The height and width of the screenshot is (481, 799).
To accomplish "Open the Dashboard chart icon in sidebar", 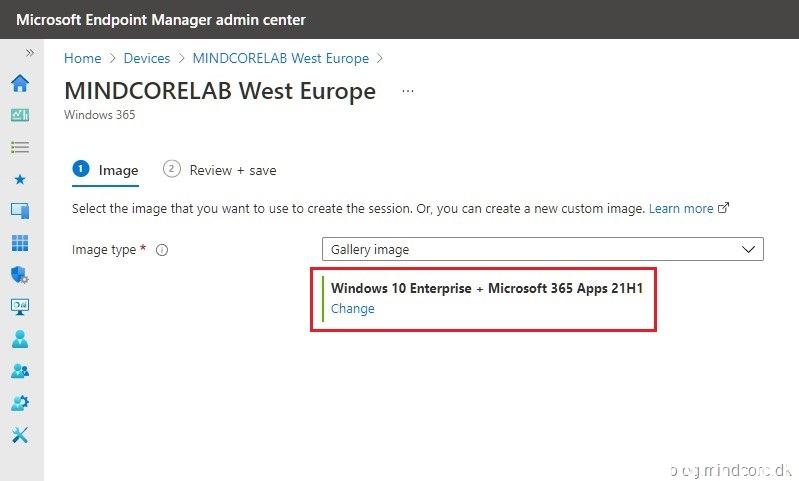I will [20, 115].
